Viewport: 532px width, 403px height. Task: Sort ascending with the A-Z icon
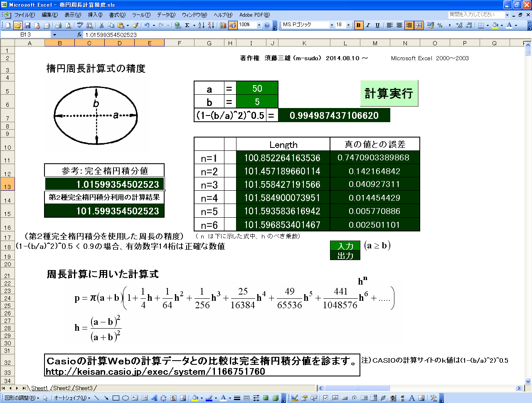pos(201,25)
